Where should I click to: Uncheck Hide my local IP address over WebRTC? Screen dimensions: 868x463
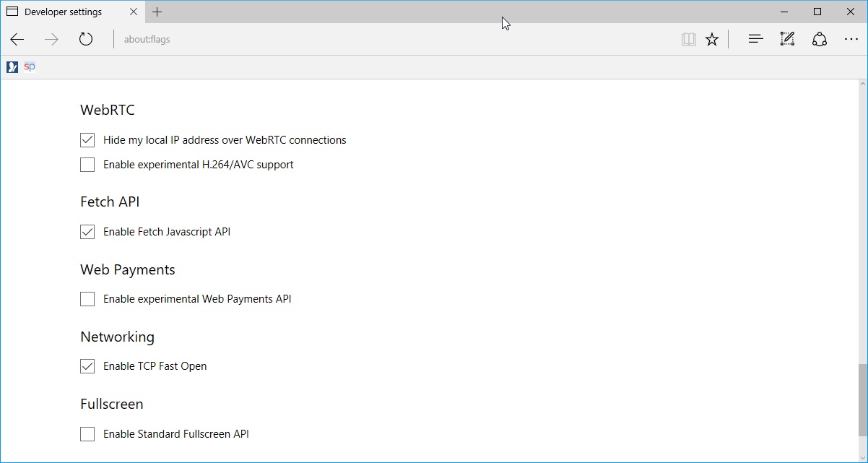(x=87, y=140)
